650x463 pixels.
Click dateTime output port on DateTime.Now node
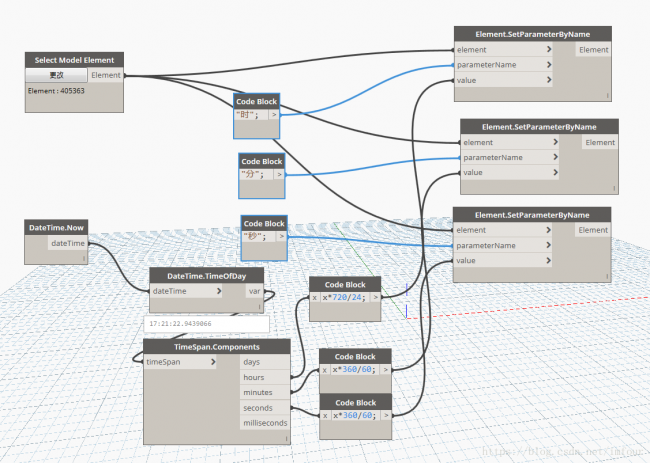coord(68,243)
